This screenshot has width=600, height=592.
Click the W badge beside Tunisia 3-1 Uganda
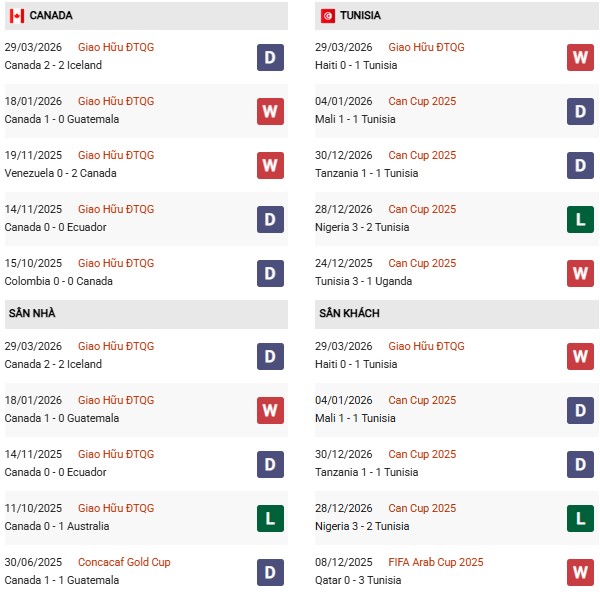point(580,273)
